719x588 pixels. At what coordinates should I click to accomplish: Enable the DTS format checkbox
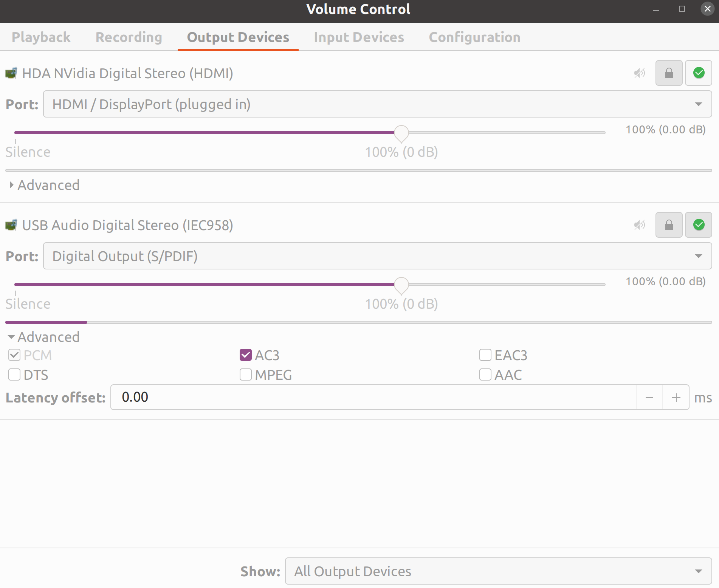14,374
